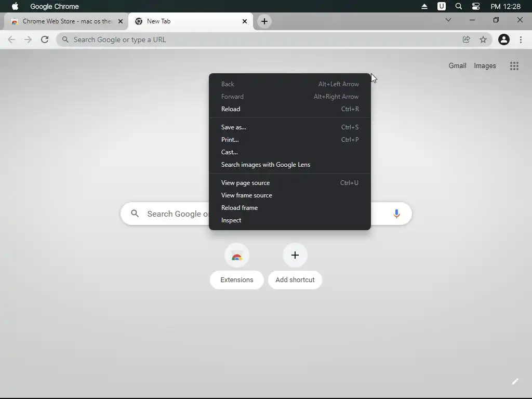The image size is (532, 399).
Task: Open the Spotlight search magnifier icon
Action: [458, 6]
